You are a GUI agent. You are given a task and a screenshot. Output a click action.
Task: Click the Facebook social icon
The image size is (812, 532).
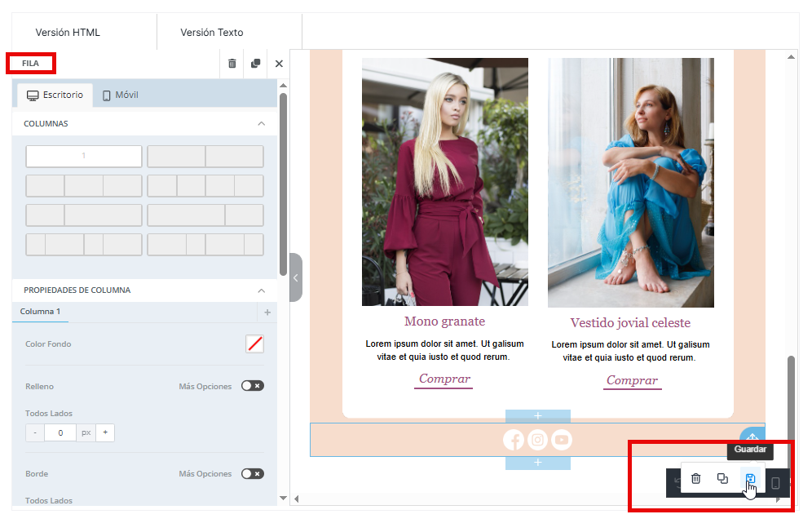514,441
